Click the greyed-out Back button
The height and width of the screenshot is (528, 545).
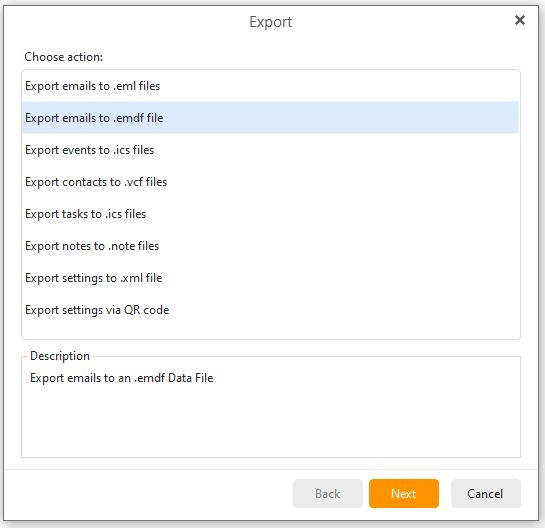coord(328,494)
